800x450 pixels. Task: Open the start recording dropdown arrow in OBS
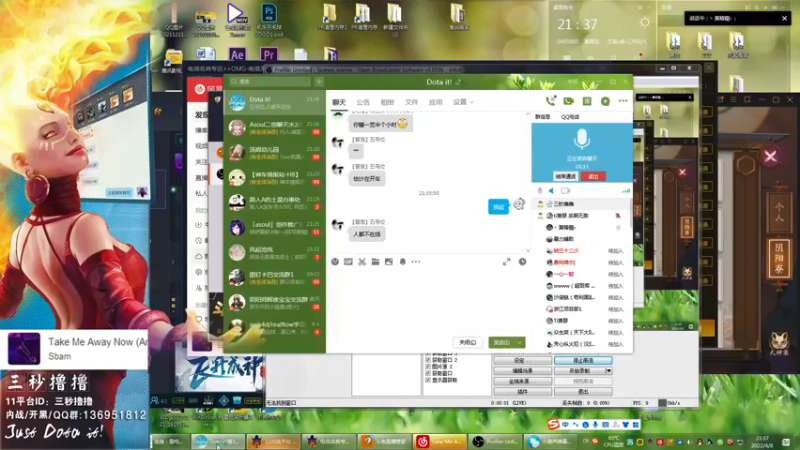pyautogui.click(x=609, y=371)
